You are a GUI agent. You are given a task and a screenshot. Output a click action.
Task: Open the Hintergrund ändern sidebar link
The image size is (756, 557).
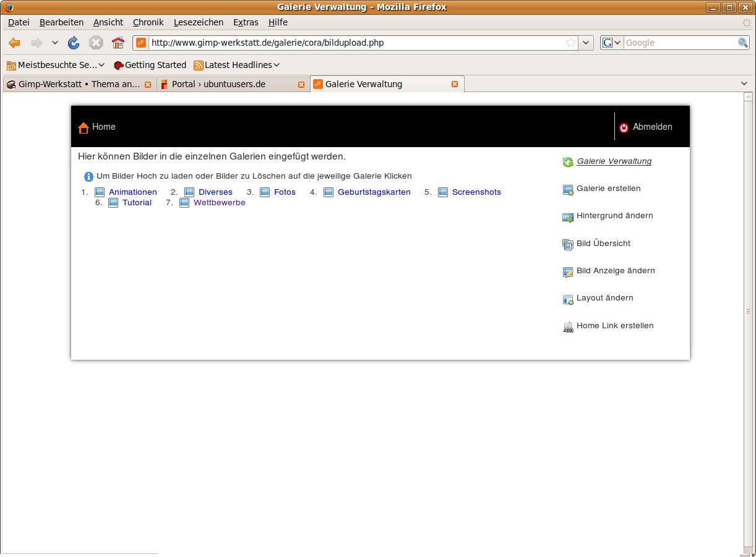(615, 216)
